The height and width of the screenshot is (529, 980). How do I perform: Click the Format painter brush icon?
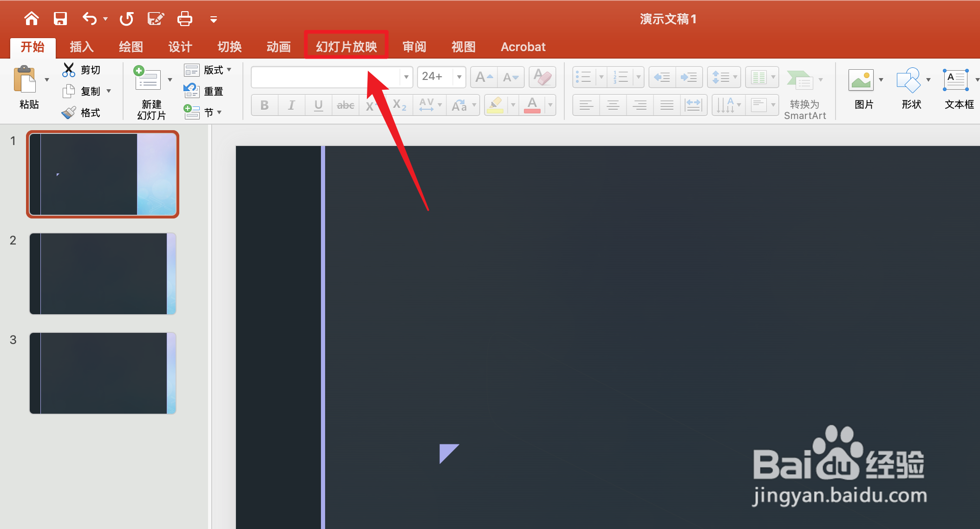pos(69,112)
